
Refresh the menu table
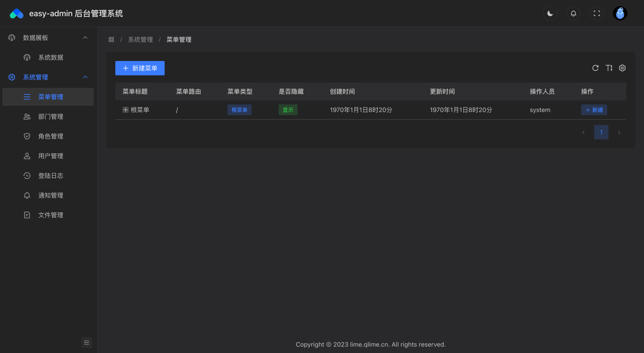pos(595,68)
